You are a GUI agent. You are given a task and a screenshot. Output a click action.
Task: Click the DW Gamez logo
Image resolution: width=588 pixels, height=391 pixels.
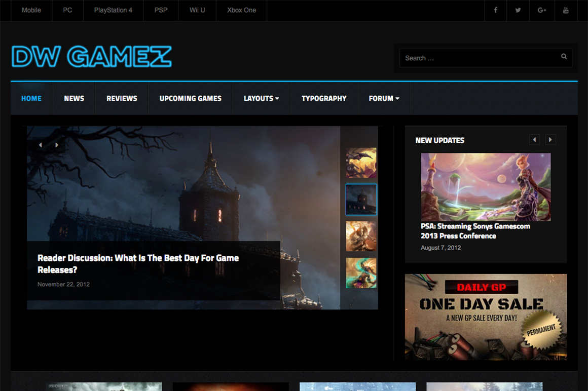(92, 57)
